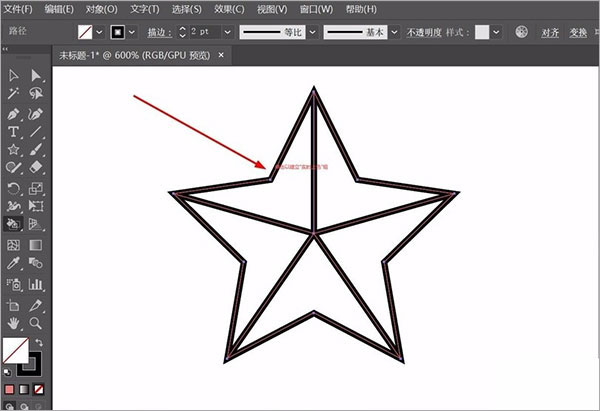
Task: Choose the Type tool
Action: click(x=14, y=131)
